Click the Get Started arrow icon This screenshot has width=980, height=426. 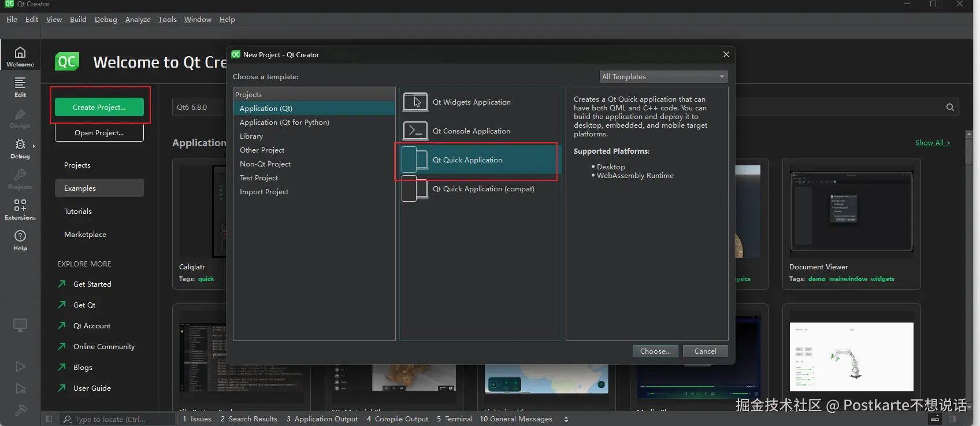(62, 284)
